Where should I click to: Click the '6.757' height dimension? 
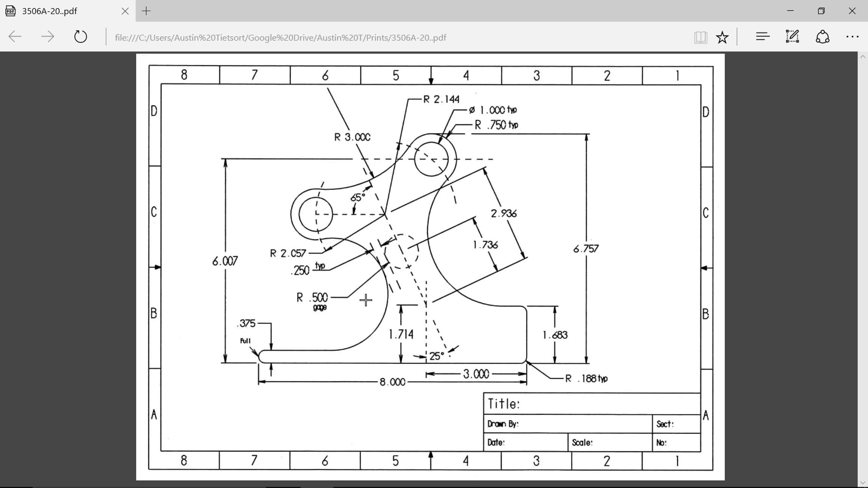point(586,249)
